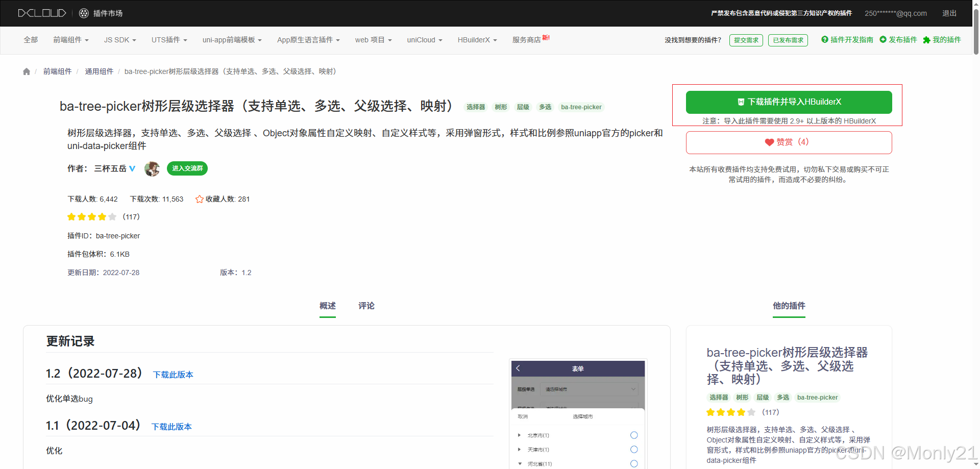Click the page vertical scrollbar
This screenshot has height=469, width=980.
pyautogui.click(x=976, y=31)
